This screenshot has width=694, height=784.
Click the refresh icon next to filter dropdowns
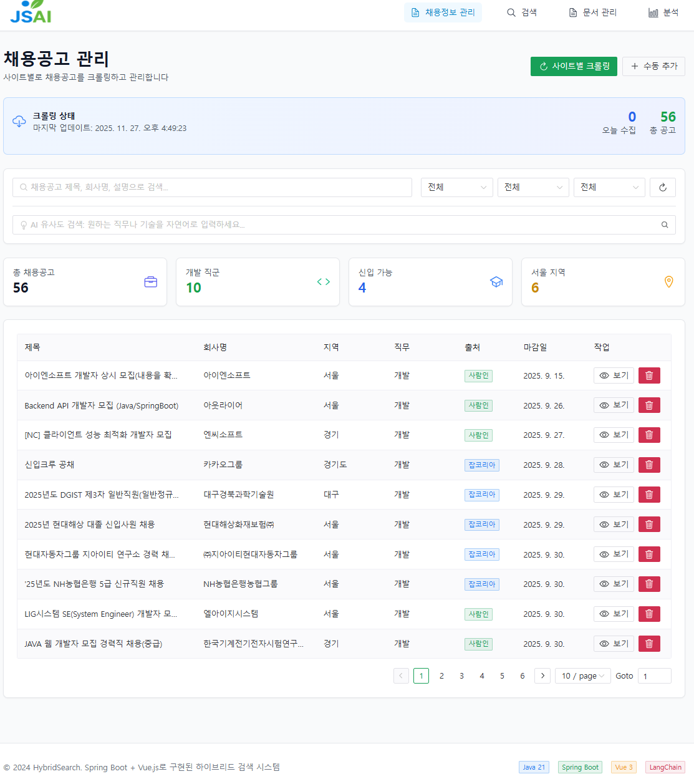[x=663, y=187]
